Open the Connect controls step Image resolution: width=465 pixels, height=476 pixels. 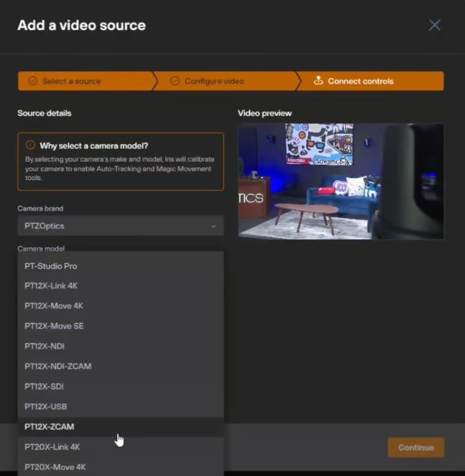[360, 81]
